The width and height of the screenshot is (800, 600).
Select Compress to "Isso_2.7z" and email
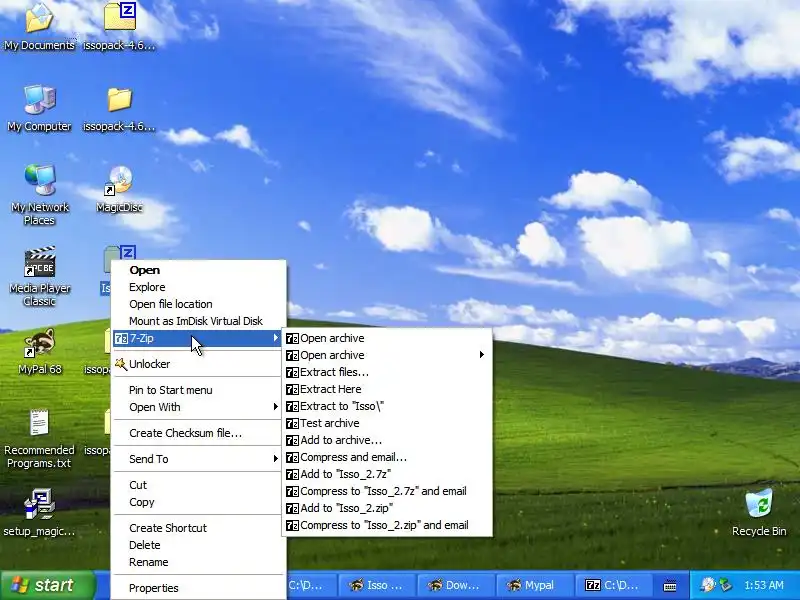387,491
